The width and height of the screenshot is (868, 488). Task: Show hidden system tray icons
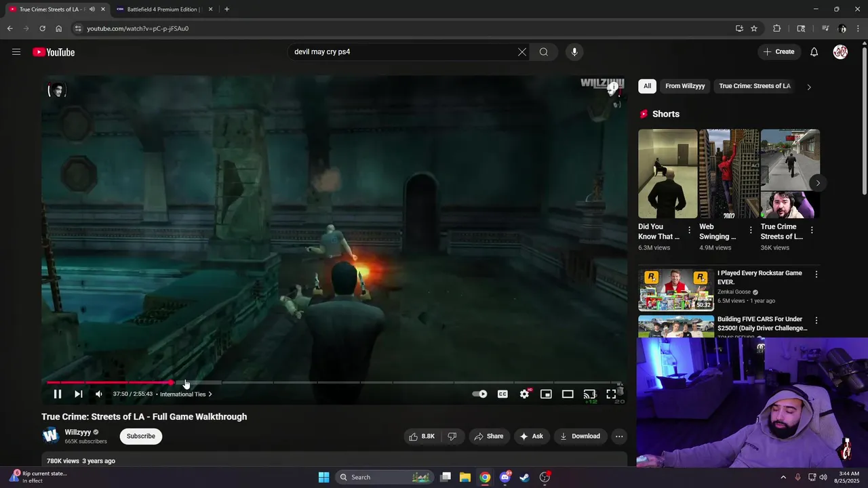(x=783, y=477)
